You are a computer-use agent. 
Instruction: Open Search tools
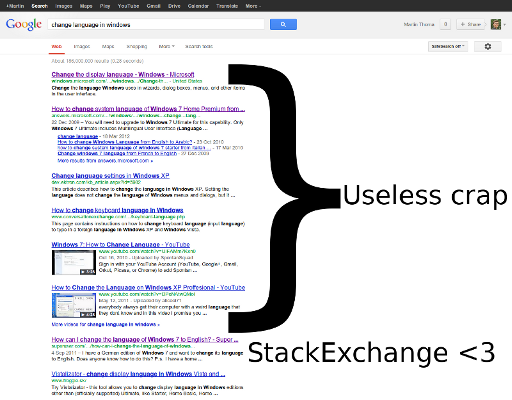click(x=199, y=46)
